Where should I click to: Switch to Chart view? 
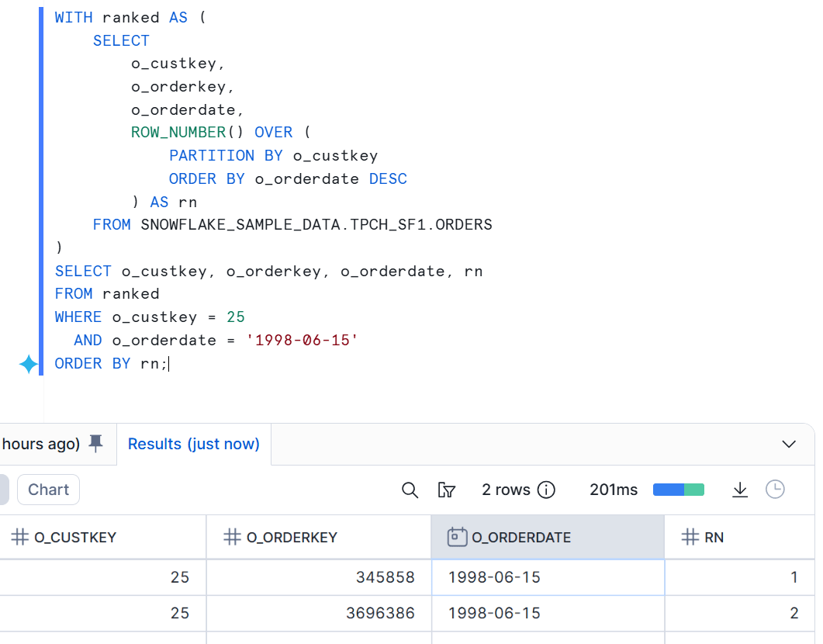click(48, 490)
